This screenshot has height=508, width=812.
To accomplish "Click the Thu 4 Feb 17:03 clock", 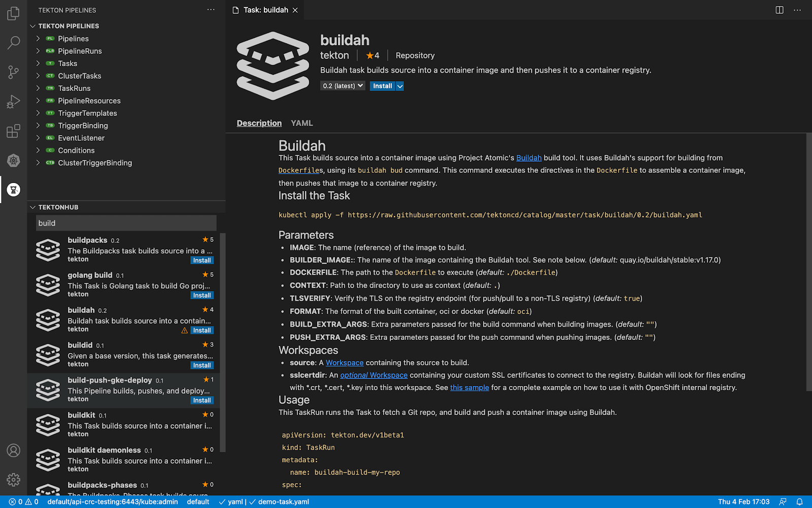I will point(744,502).
